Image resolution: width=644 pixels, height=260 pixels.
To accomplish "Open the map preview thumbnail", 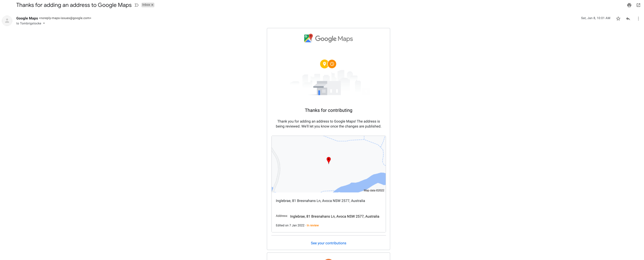I will click(x=328, y=164).
